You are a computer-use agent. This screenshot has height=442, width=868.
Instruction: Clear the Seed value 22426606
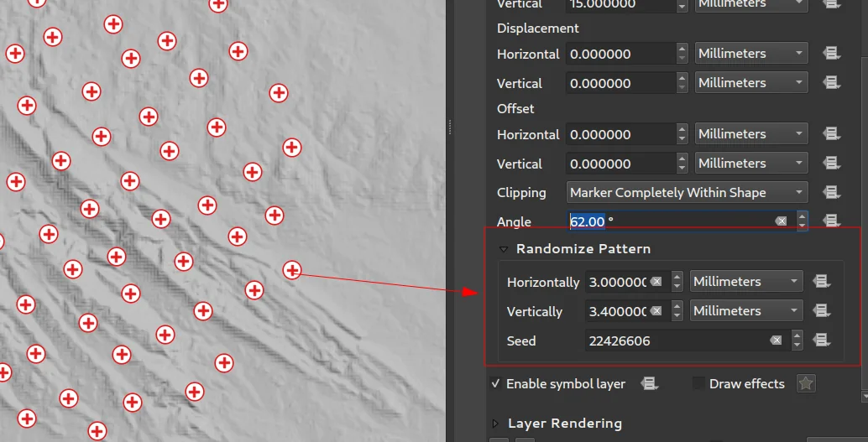click(x=776, y=341)
